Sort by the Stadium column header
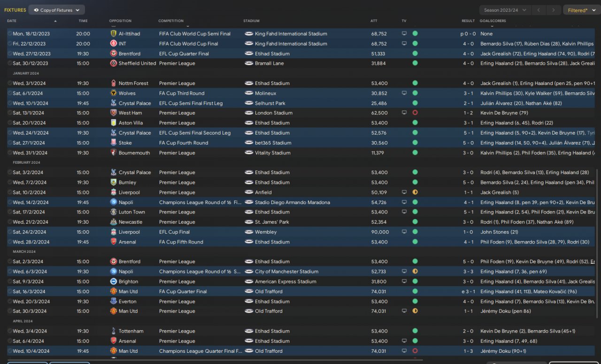This screenshot has width=601, height=364. 251,21
